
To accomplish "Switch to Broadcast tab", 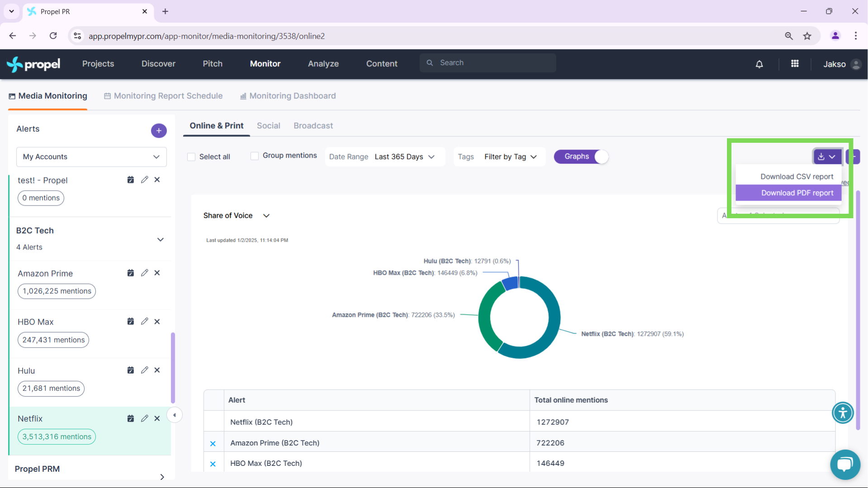I will click(x=313, y=126).
